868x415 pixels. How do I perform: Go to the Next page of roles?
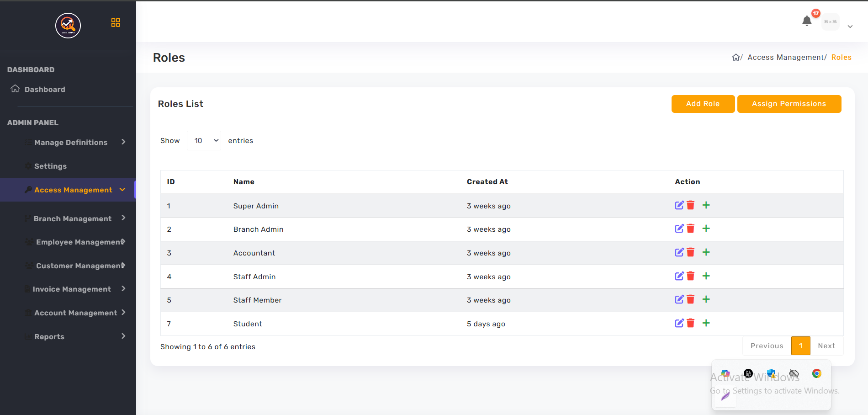(826, 346)
